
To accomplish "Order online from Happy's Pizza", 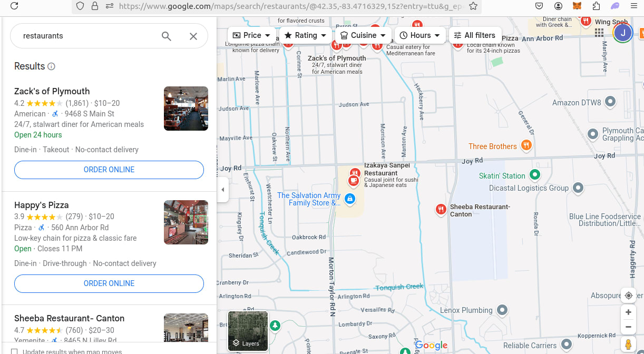I will click(109, 283).
